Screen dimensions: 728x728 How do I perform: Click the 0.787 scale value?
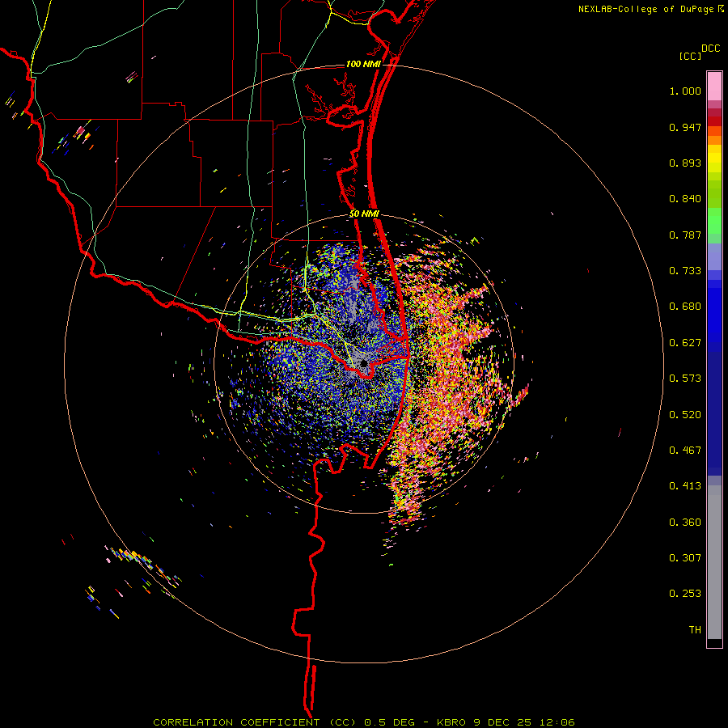685,235
